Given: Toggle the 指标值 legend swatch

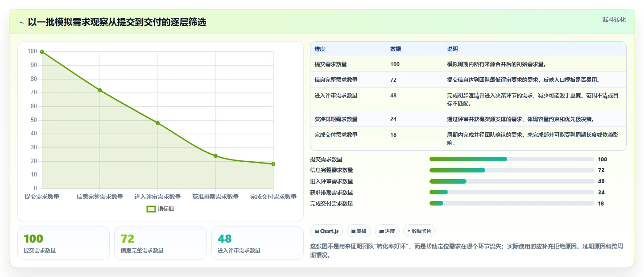Looking at the screenshot, I should pyautogui.click(x=151, y=209).
